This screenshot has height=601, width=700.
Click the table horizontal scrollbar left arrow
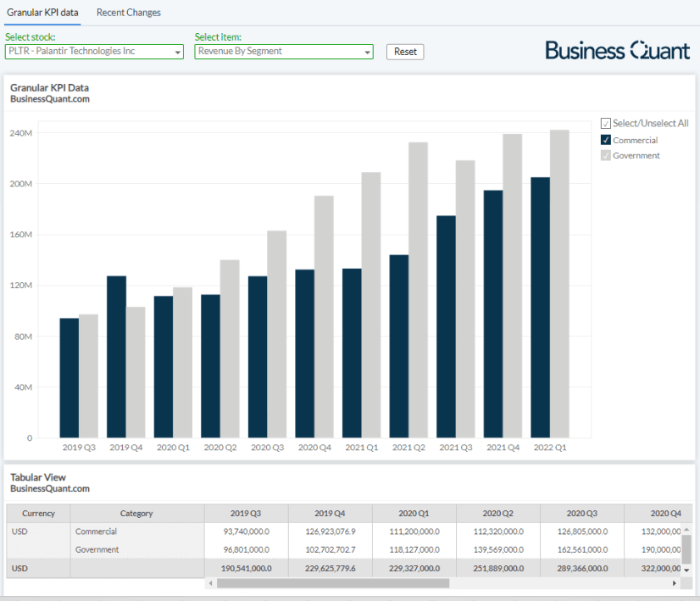click(x=211, y=583)
